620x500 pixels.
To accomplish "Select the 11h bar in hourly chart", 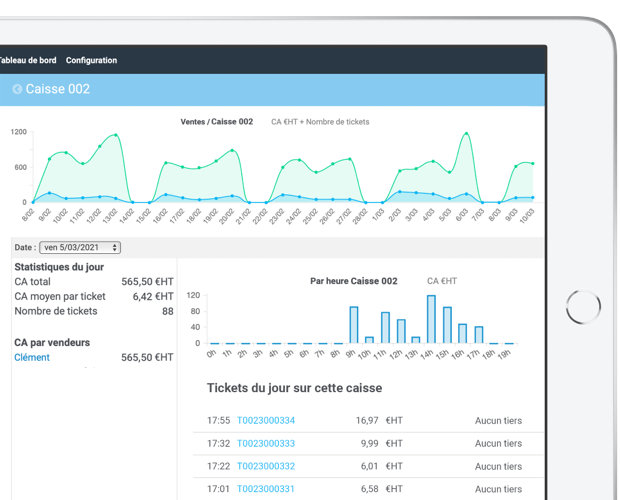I will click(x=385, y=328).
